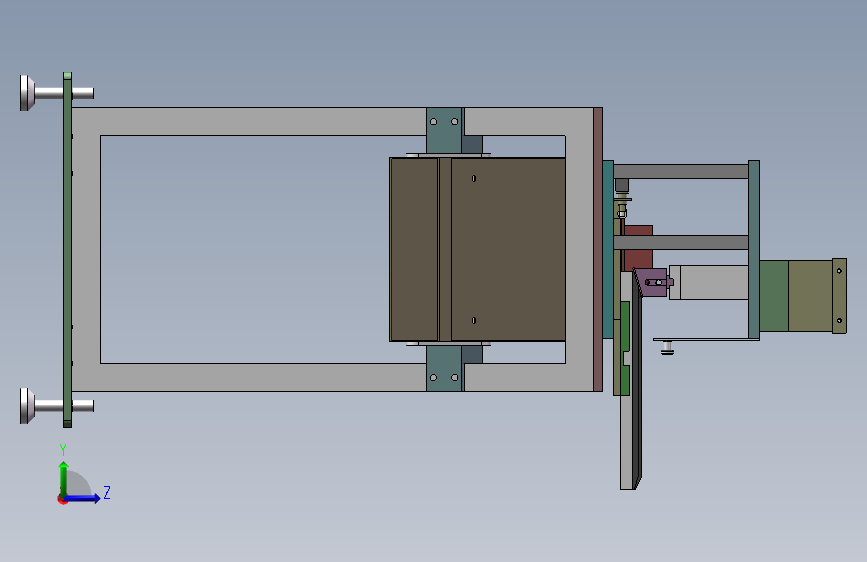Select the green motor section beside the olive body
Image resolution: width=867 pixels, height=562 pixels.
pos(774,296)
